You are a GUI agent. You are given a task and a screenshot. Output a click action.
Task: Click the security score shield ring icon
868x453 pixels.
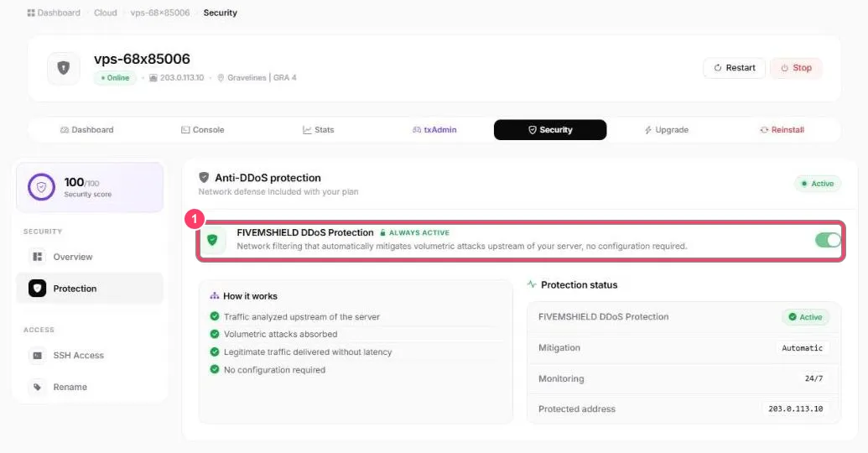coord(42,187)
